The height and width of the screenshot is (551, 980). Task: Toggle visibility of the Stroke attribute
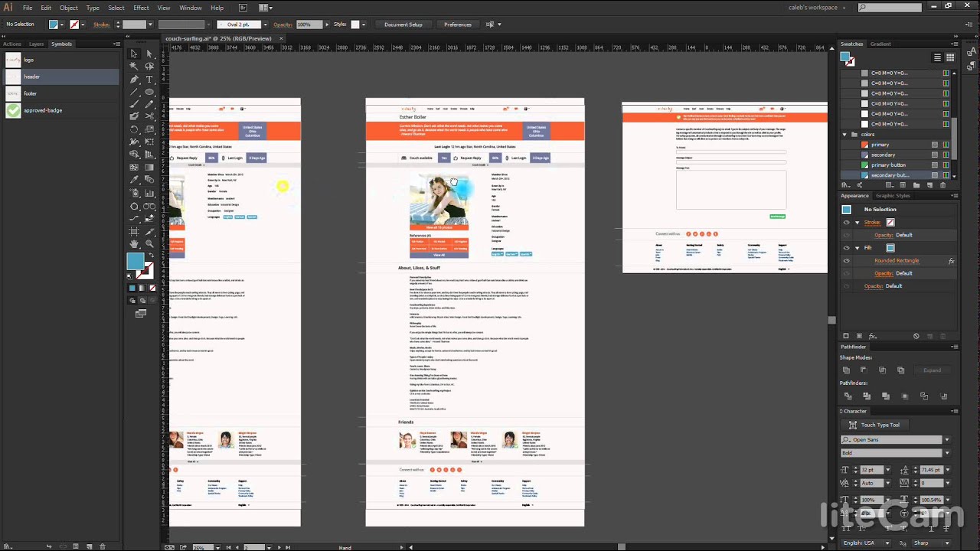pos(846,223)
